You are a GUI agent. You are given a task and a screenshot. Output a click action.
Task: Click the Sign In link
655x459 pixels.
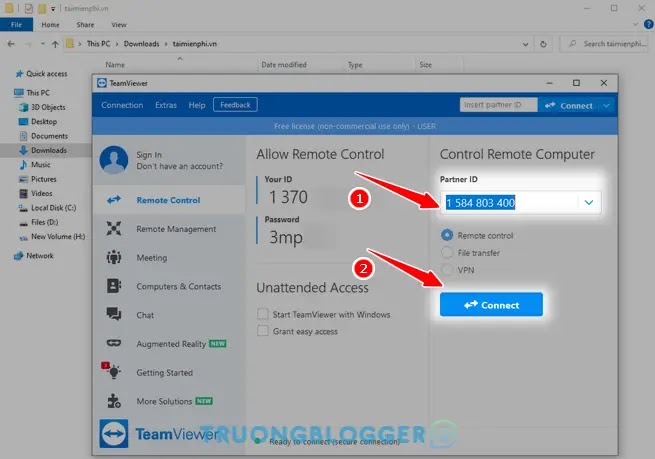coord(149,155)
